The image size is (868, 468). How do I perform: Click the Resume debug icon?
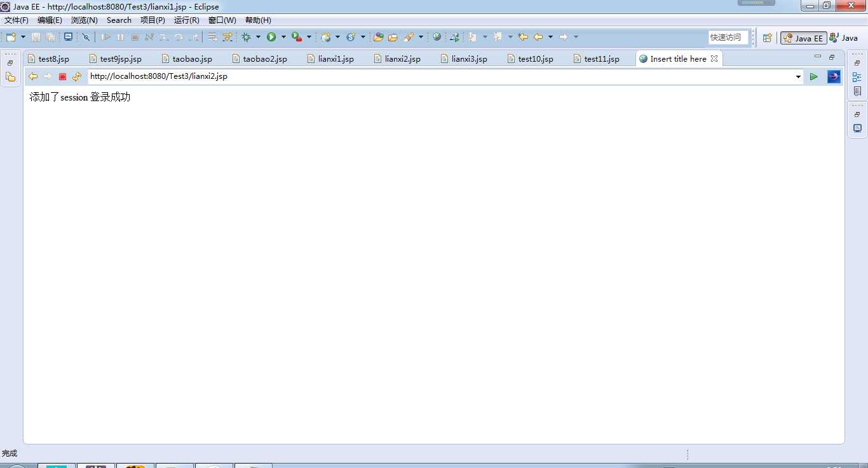(x=106, y=38)
